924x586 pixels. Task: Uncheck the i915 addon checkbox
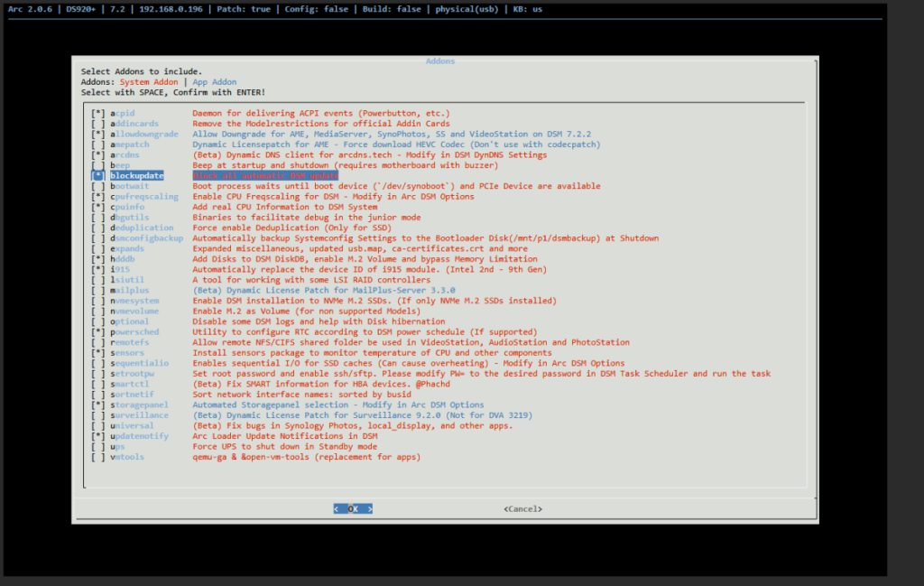pos(97,269)
